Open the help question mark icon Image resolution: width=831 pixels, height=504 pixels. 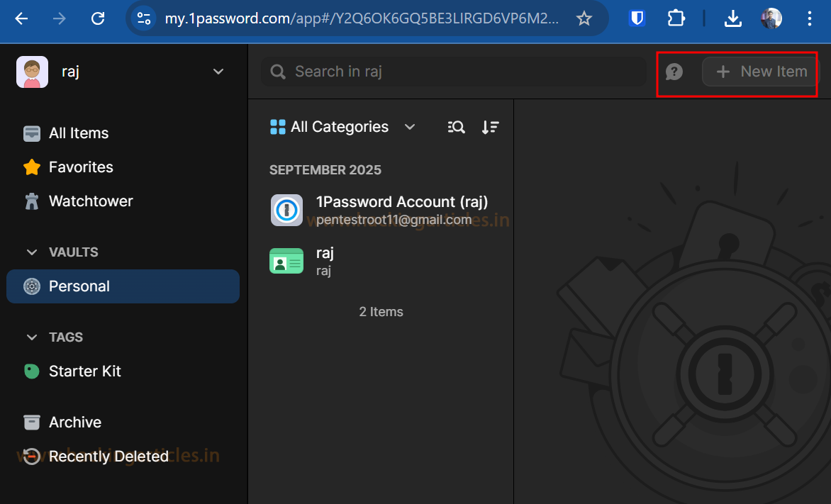(674, 72)
